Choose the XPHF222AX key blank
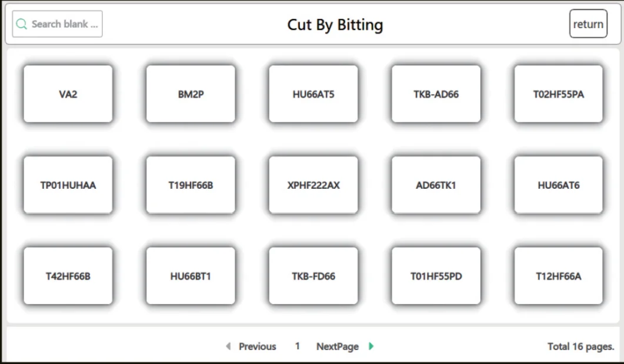The height and width of the screenshot is (364, 624). tap(313, 185)
